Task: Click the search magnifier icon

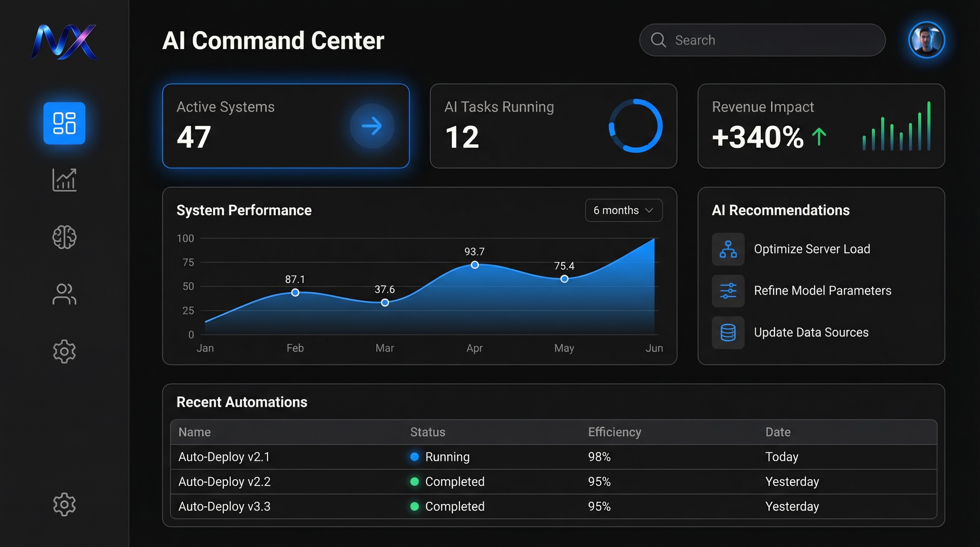Action: pyautogui.click(x=658, y=40)
